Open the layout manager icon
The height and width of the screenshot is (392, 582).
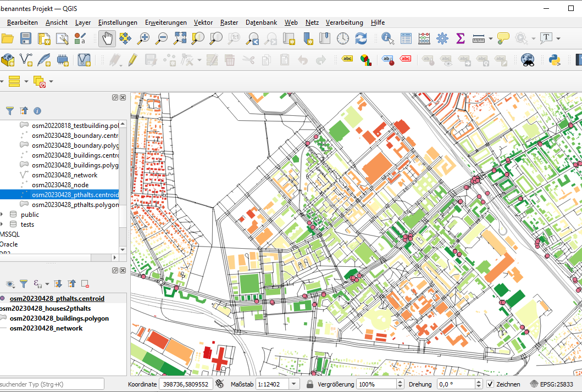point(62,38)
